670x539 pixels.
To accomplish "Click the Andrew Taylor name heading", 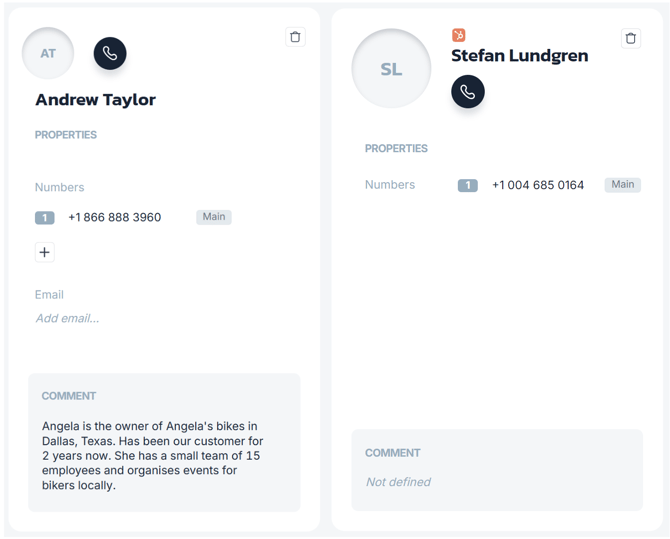I will point(95,100).
